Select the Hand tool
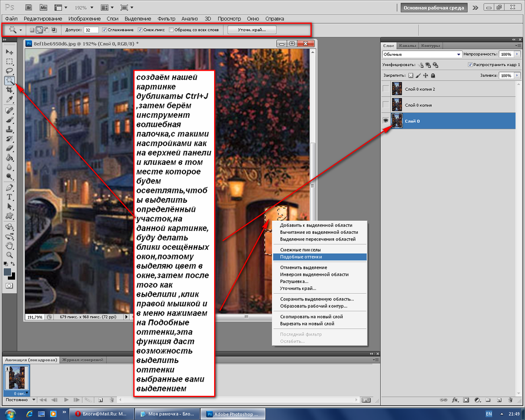525x420 pixels. coord(10,246)
